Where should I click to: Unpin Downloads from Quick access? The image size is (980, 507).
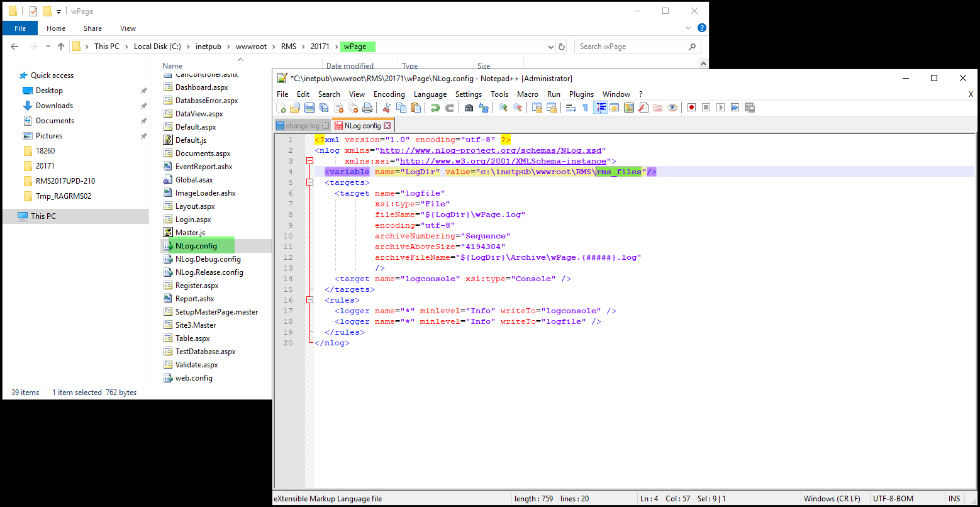pyautogui.click(x=143, y=106)
